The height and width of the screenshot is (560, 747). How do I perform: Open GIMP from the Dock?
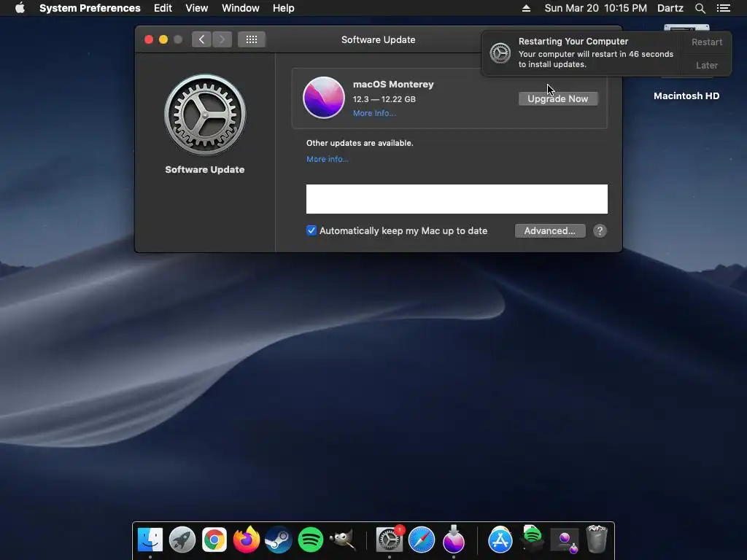pos(343,540)
